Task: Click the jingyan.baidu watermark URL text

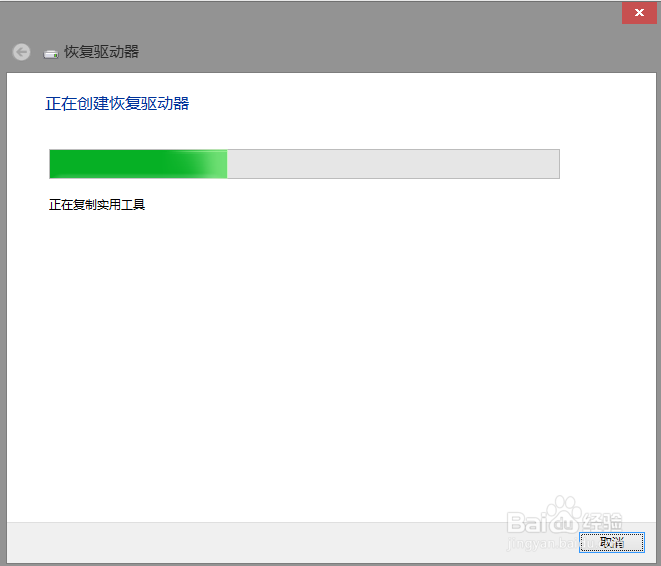Action: point(548,544)
